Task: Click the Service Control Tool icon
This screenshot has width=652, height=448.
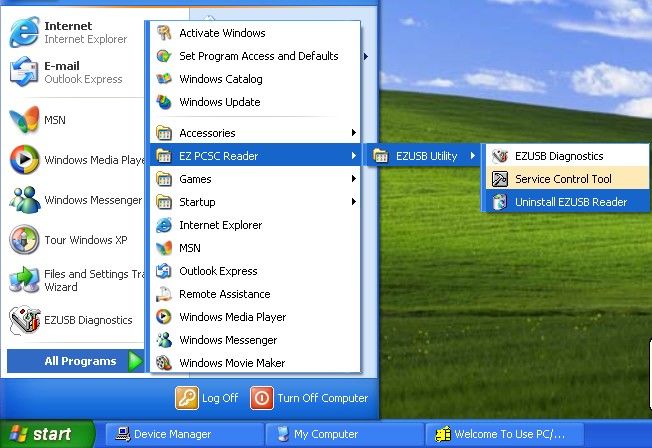Action: 500,179
